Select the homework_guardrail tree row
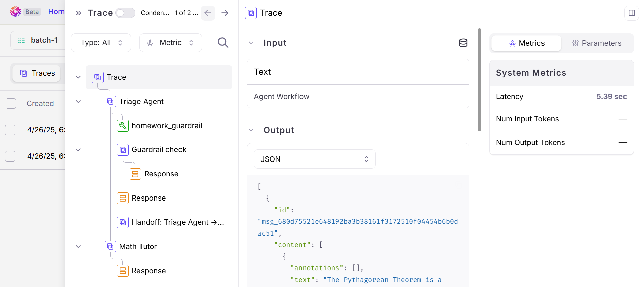 167,126
